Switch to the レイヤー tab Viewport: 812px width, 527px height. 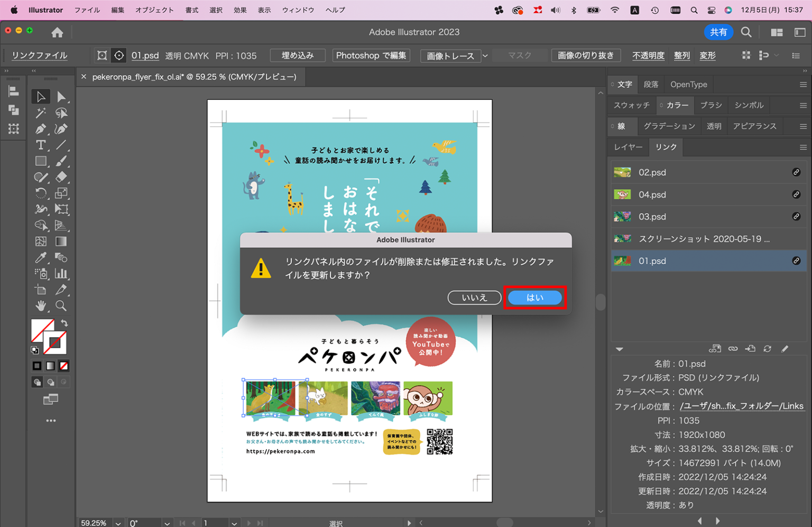[628, 147]
